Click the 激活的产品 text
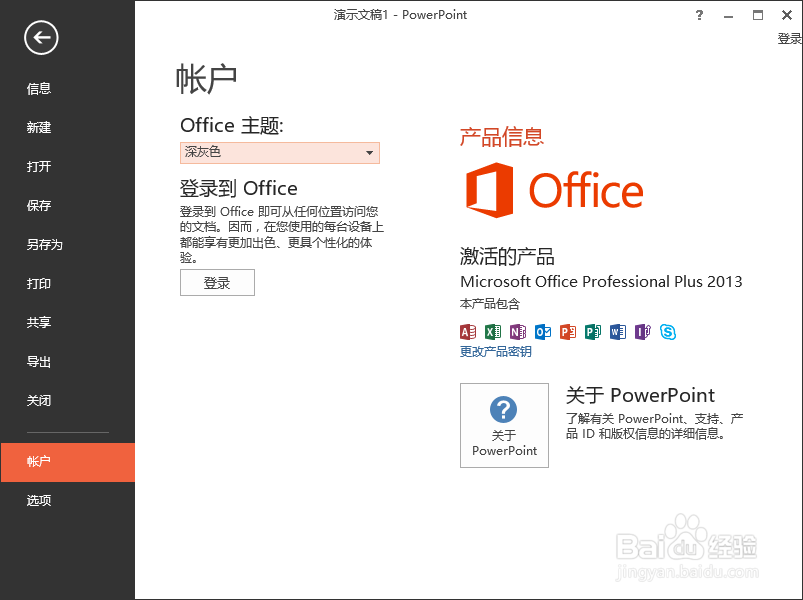 (507, 256)
